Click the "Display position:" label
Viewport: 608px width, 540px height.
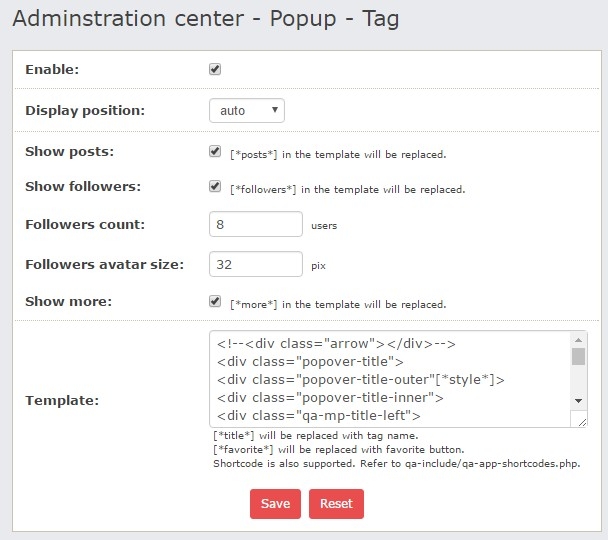pos(85,110)
